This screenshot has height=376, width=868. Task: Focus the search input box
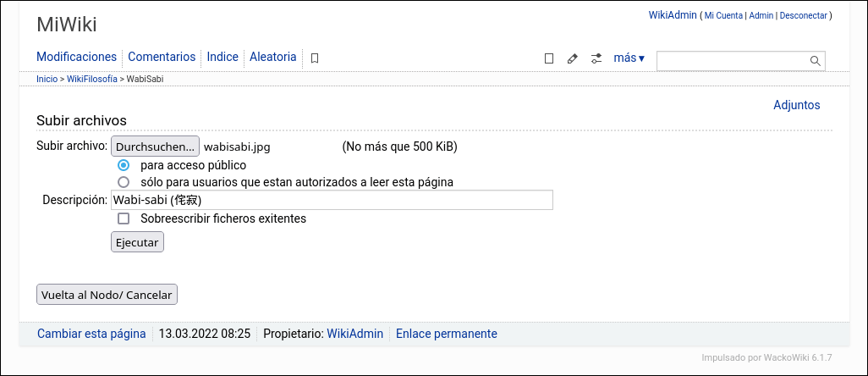732,61
